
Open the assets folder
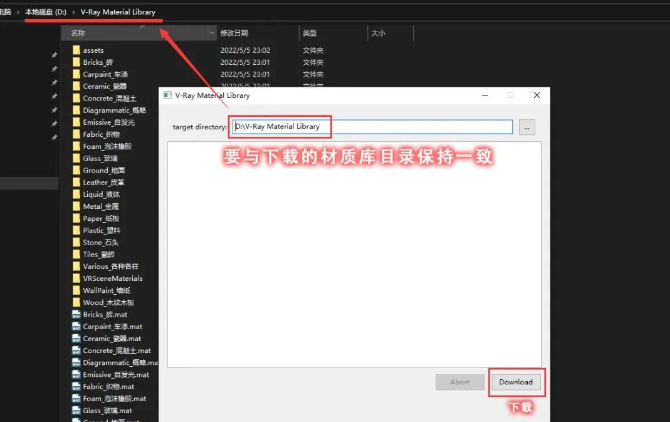click(x=93, y=49)
